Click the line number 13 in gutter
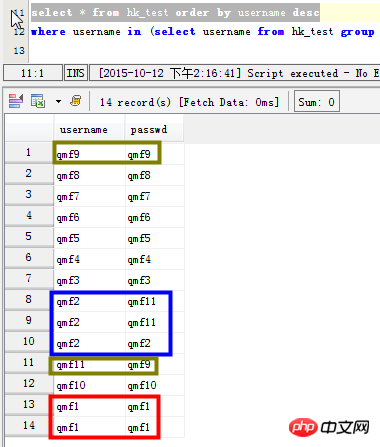 click(19, 51)
